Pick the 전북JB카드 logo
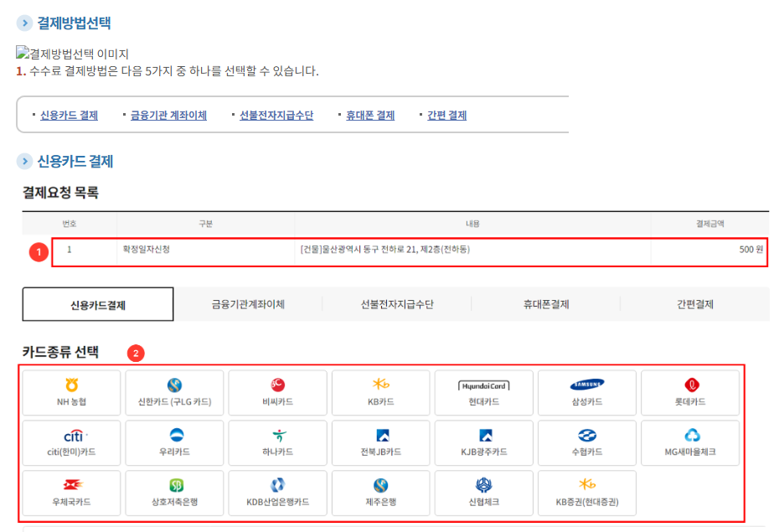 383,436
